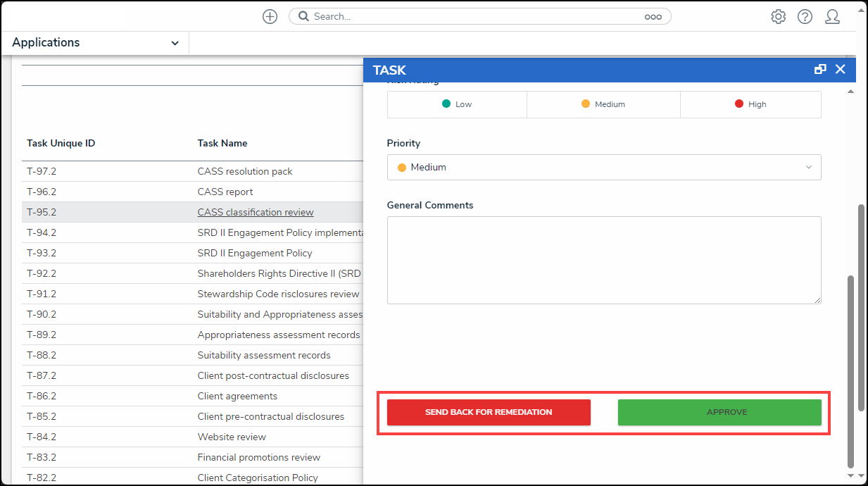
Task: Click the magnifier search icon
Action: [x=303, y=16]
